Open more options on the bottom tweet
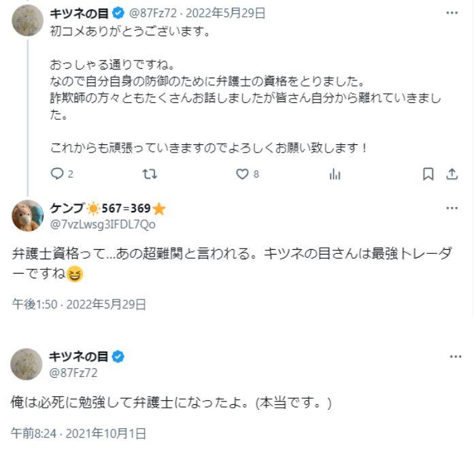Image resolution: width=476 pixels, height=456 pixels. [x=456, y=357]
